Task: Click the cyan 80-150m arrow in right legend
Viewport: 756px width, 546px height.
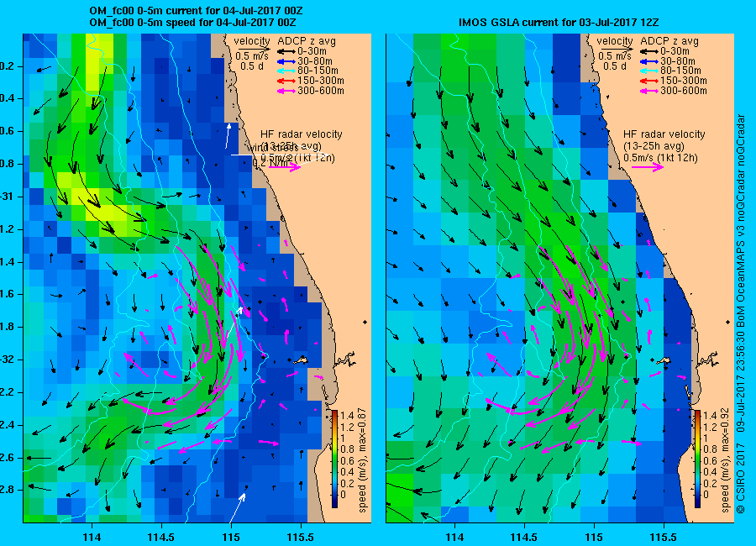Action: point(649,71)
